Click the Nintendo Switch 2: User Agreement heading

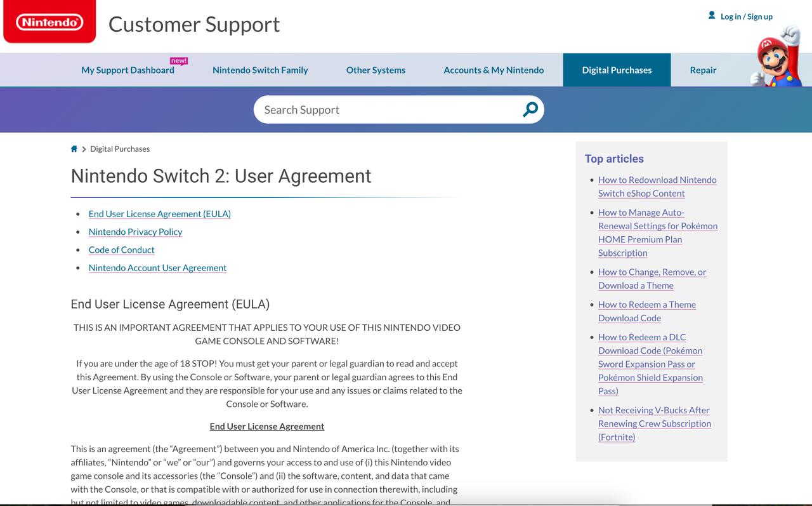tap(221, 176)
